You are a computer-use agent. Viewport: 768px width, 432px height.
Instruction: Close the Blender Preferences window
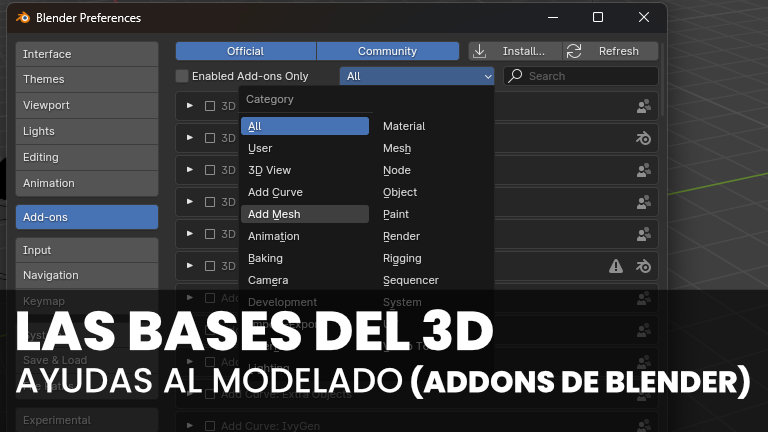pos(644,18)
